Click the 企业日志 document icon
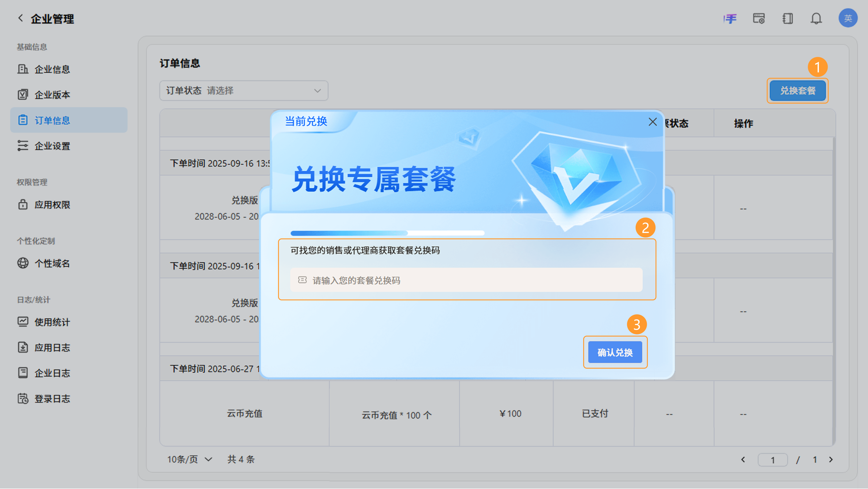 pos(23,373)
